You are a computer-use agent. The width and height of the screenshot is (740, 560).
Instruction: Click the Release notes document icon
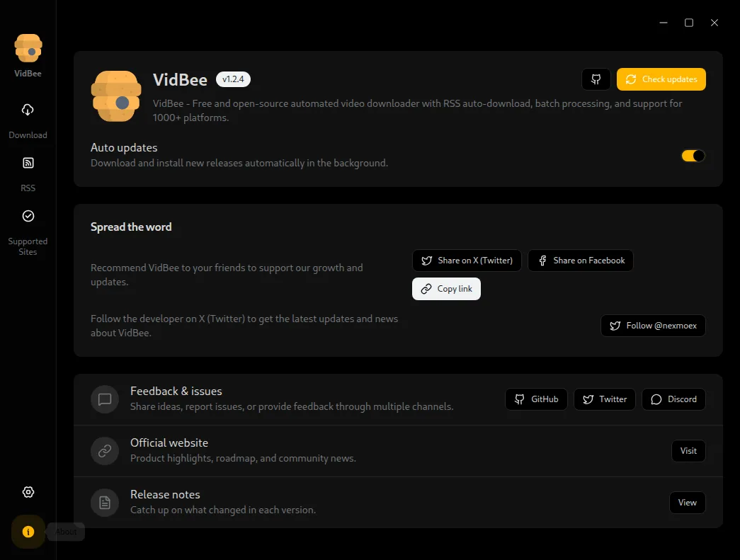pyautogui.click(x=105, y=503)
